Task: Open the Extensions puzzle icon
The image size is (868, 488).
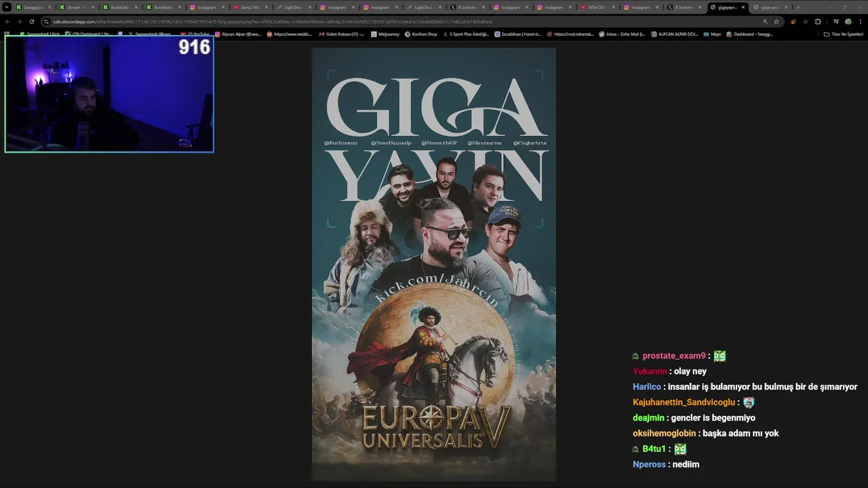Action: 818,22
